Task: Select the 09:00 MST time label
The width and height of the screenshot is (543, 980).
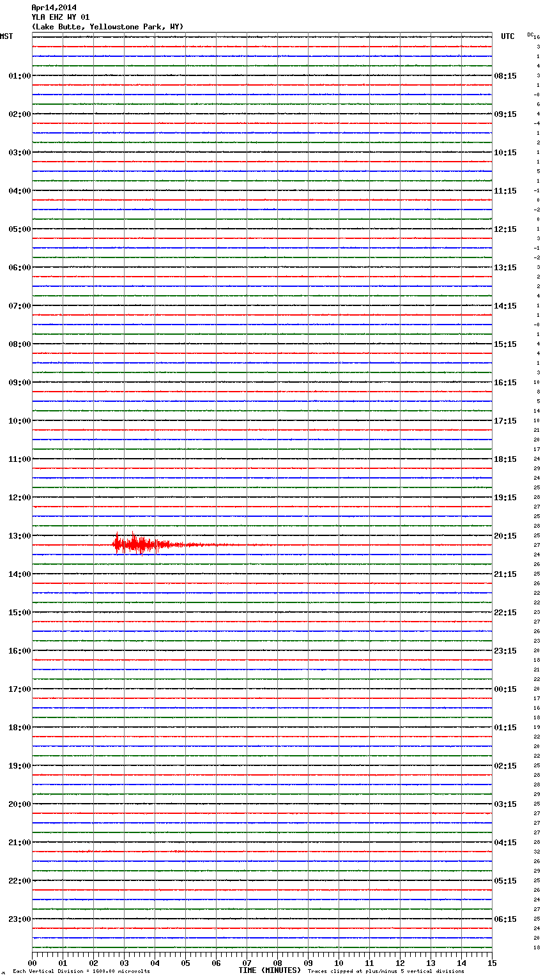Action: 19,383
